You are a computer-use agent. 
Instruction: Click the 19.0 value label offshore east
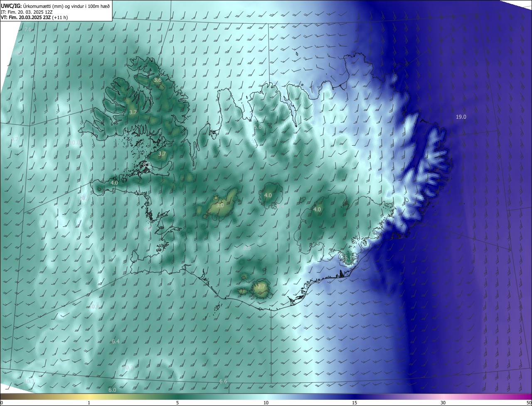tap(461, 117)
